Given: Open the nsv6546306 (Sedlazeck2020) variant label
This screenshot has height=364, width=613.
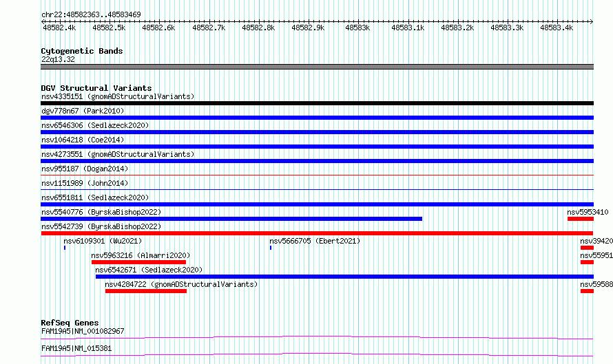Looking at the screenshot, I should 95,125.
